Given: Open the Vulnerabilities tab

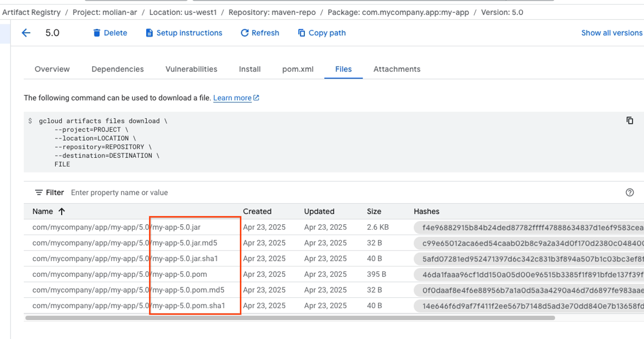Looking at the screenshot, I should coord(191,69).
